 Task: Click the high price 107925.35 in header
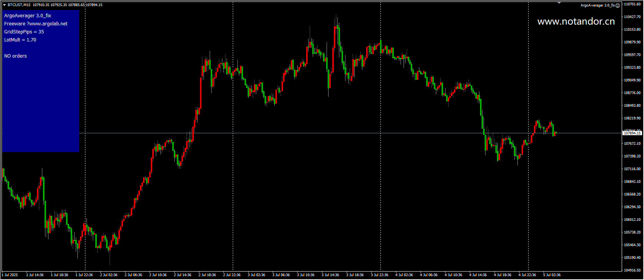click(58, 5)
